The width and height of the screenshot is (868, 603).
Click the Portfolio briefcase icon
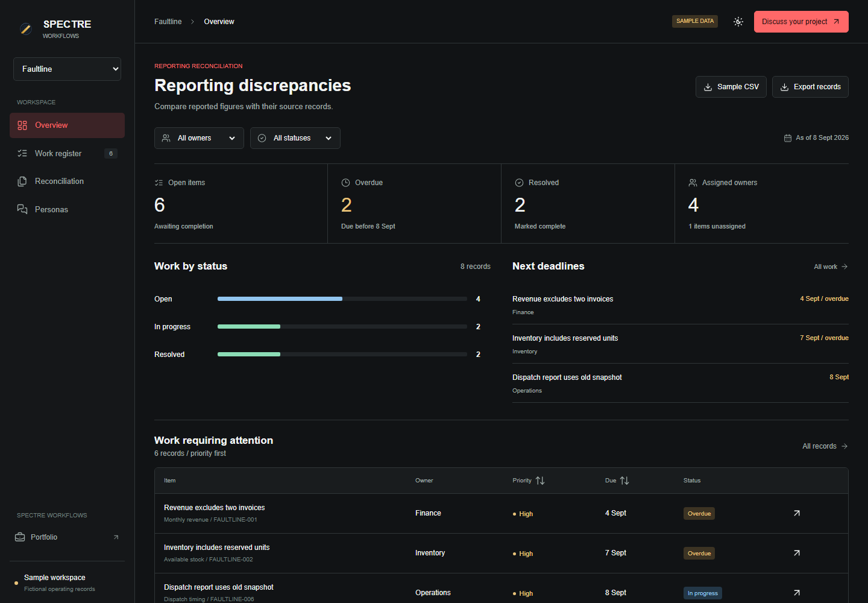click(x=20, y=537)
